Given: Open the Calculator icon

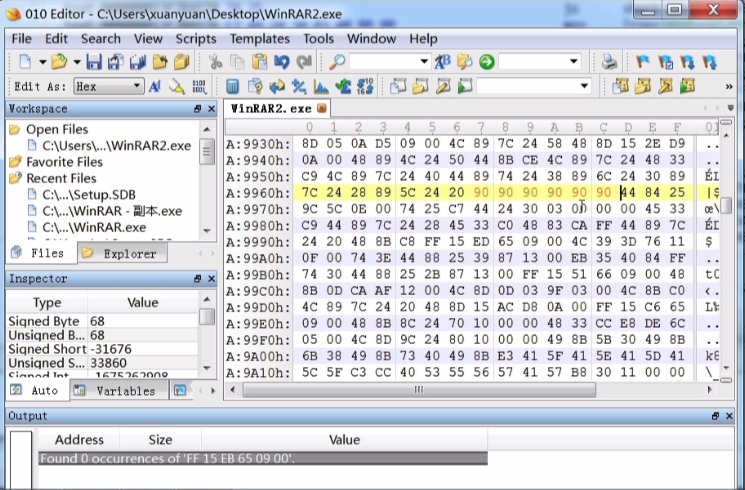Looking at the screenshot, I should [x=232, y=86].
